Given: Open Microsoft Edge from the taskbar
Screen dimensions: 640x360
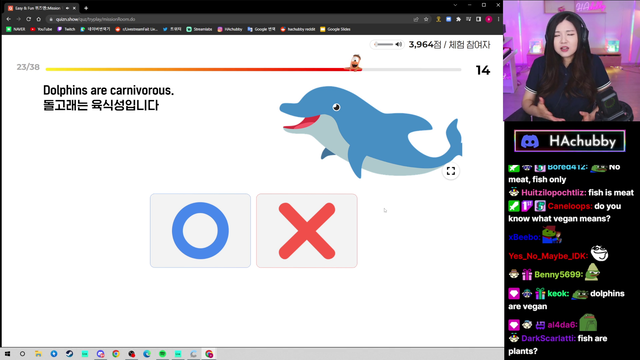Looking at the screenshot, I should pyautogui.click(x=147, y=354).
